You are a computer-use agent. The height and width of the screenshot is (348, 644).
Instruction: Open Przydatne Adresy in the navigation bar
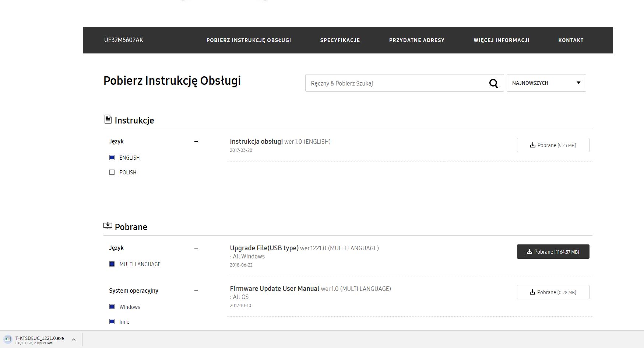(416, 40)
